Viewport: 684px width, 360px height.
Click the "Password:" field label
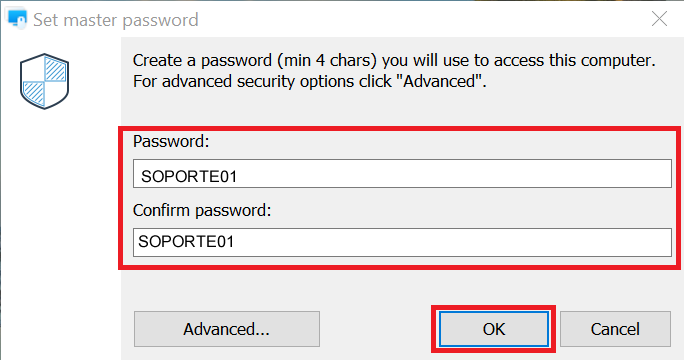[171, 141]
